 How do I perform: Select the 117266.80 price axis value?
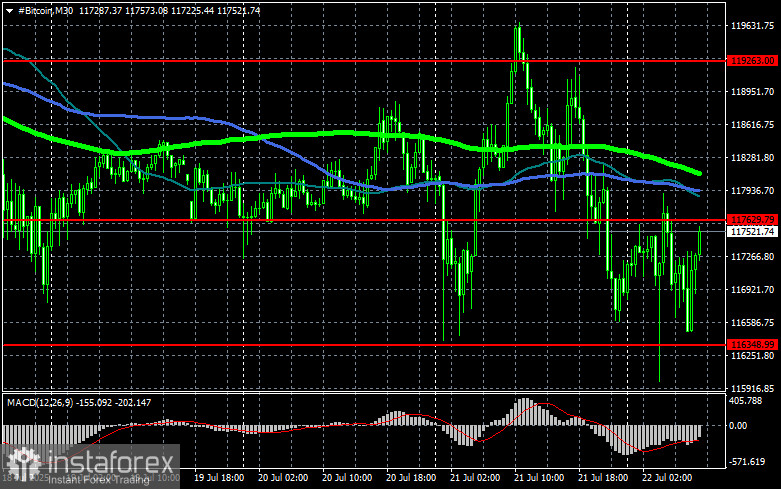tap(752, 256)
